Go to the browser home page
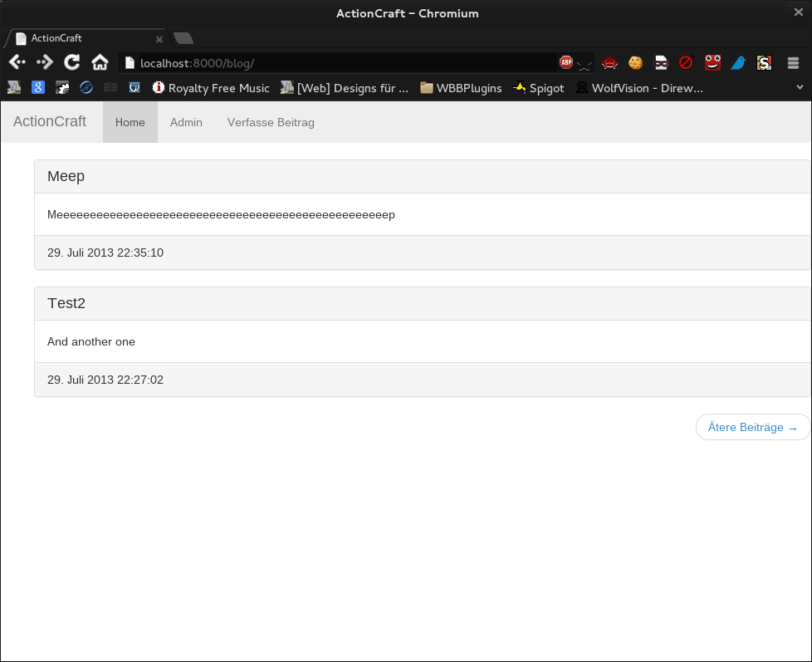The height and width of the screenshot is (662, 812). [100, 62]
